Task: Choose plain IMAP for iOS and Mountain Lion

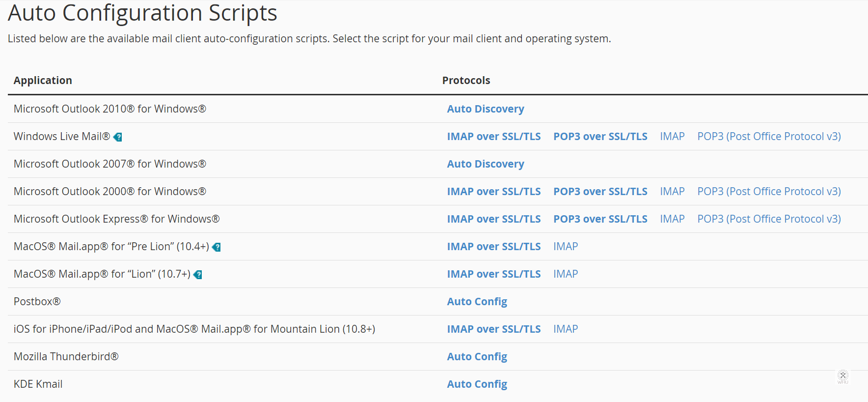Action: [566, 329]
